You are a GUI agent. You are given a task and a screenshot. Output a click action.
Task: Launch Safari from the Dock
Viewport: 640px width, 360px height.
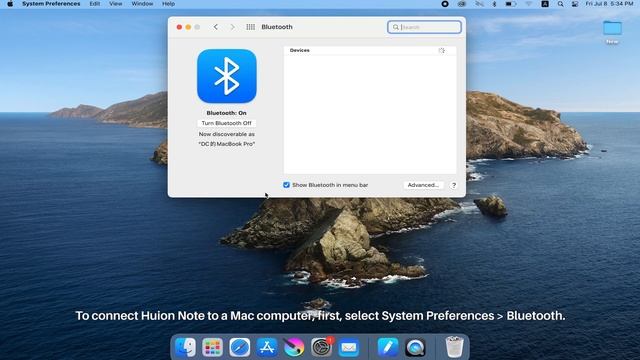point(240,347)
